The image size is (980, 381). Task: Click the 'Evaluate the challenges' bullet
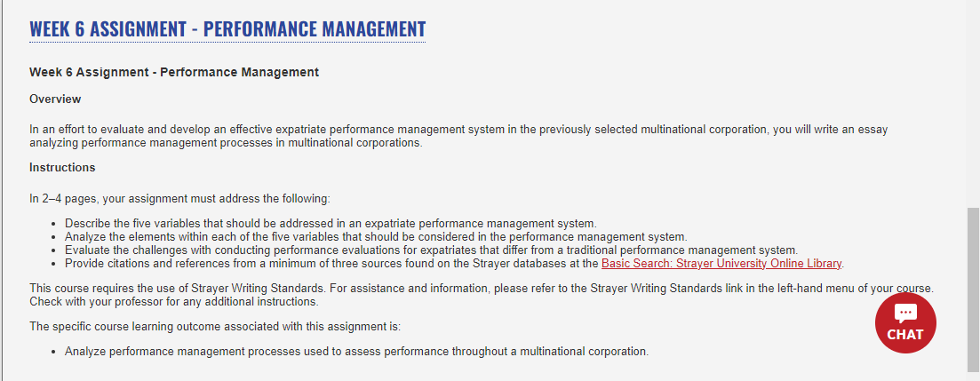[431, 250]
